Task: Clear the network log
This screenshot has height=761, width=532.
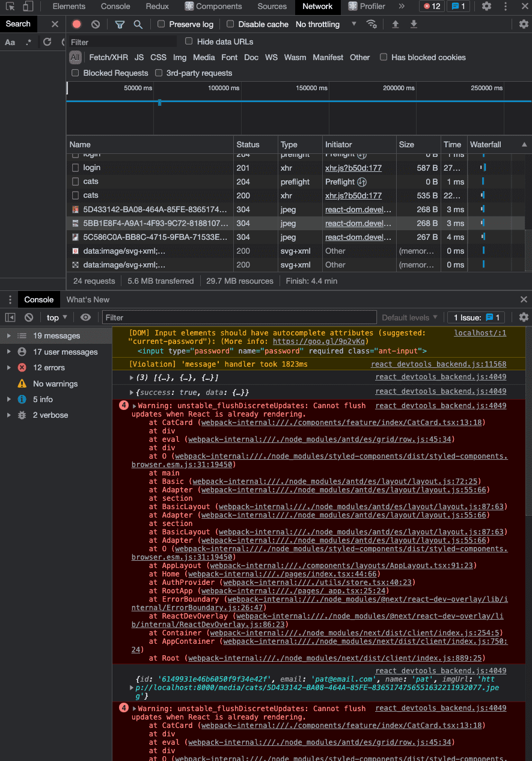Action: pyautogui.click(x=96, y=25)
